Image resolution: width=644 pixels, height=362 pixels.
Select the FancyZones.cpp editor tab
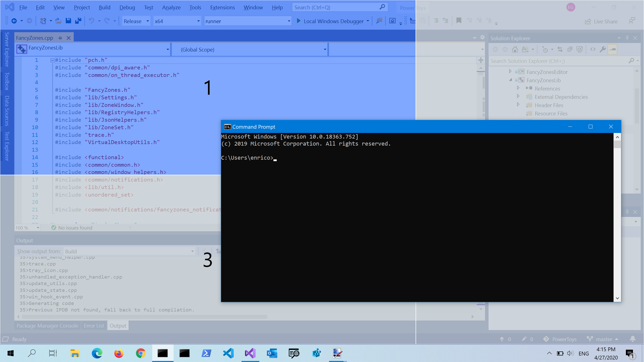(34, 37)
